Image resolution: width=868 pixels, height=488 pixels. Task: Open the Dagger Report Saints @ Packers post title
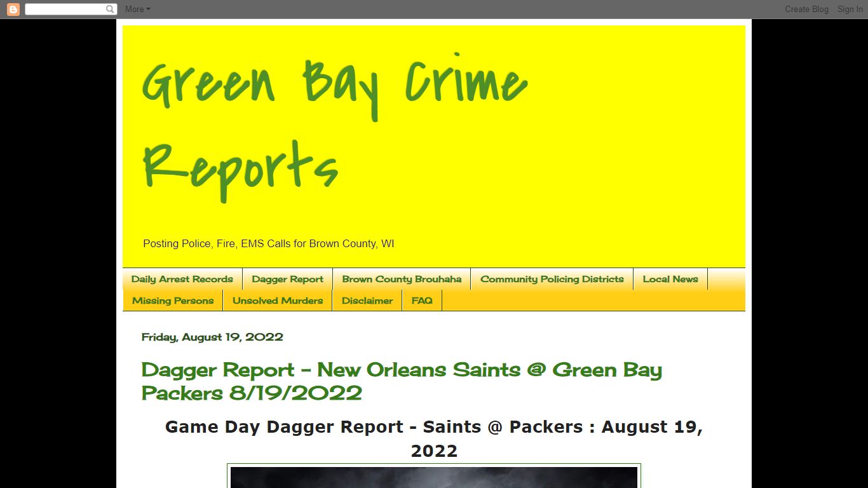[x=402, y=381]
